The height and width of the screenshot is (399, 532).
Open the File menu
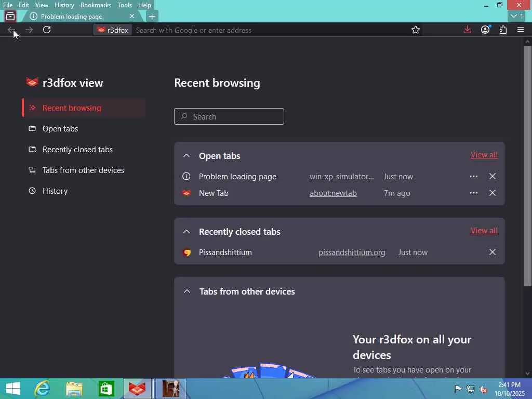pos(8,5)
